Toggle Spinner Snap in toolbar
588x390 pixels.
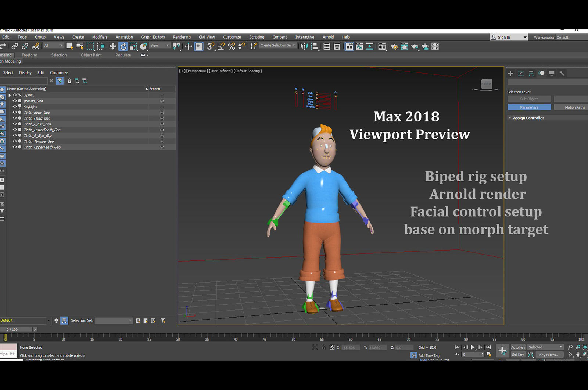pyautogui.click(x=241, y=46)
